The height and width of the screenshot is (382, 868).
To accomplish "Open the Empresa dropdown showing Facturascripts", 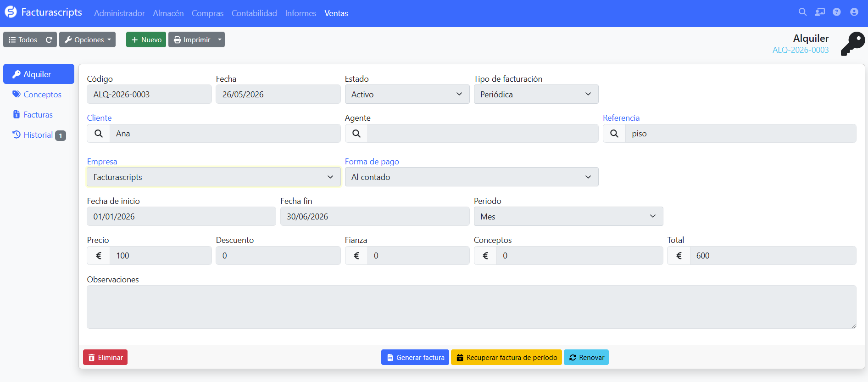I will [214, 177].
